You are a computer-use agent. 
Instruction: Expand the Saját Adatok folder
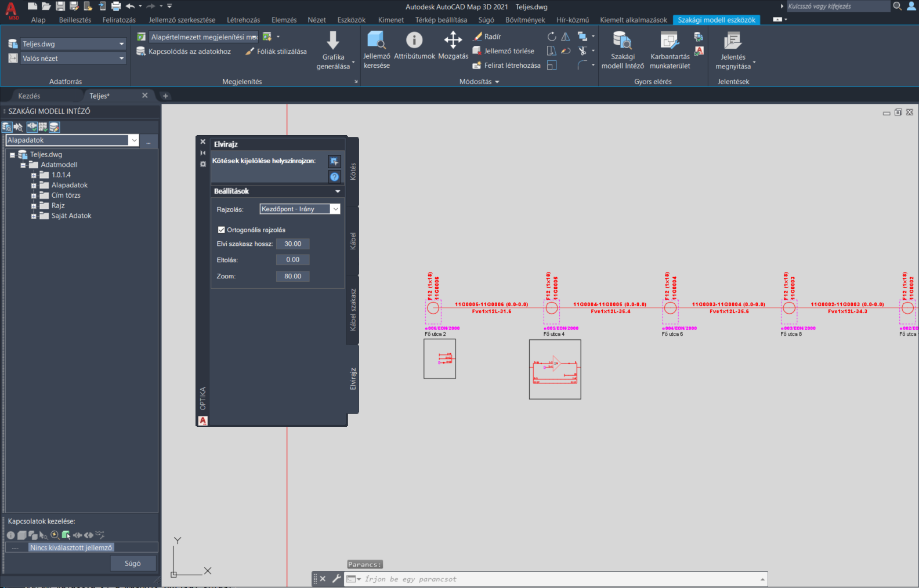coord(34,216)
